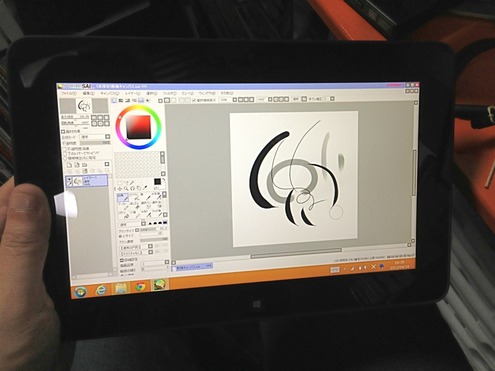Open the Layer menu
Screen dimensions: 495x371
click(133, 93)
